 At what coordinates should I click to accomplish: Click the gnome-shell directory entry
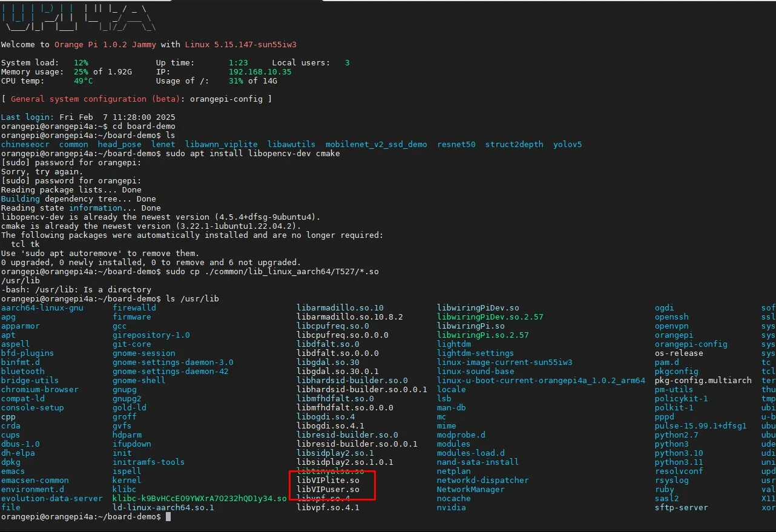tap(139, 380)
